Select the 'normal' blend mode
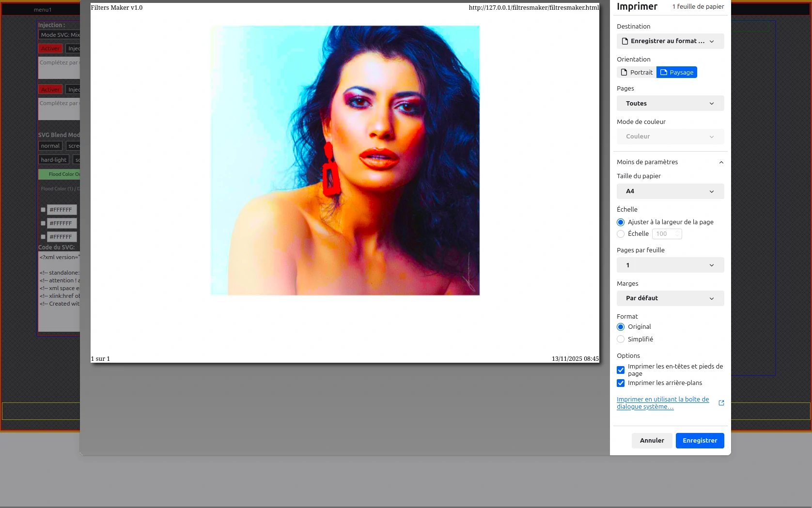The image size is (812, 508). 50,146
